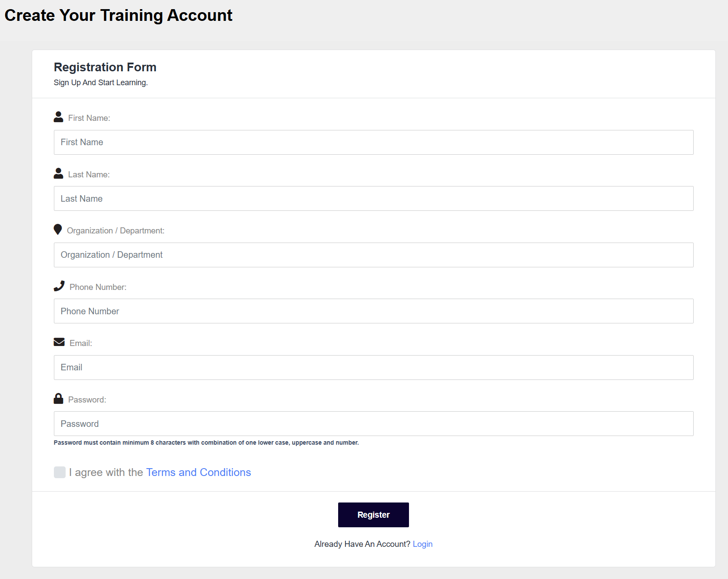Check the Terms and Conditions agreement box

[x=60, y=472]
